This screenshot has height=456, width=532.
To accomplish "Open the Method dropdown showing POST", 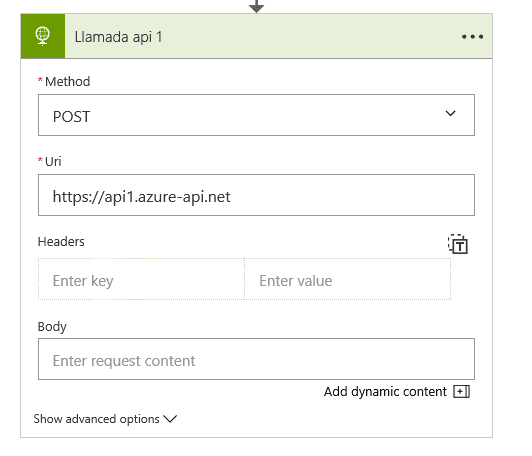I will coord(256,115).
